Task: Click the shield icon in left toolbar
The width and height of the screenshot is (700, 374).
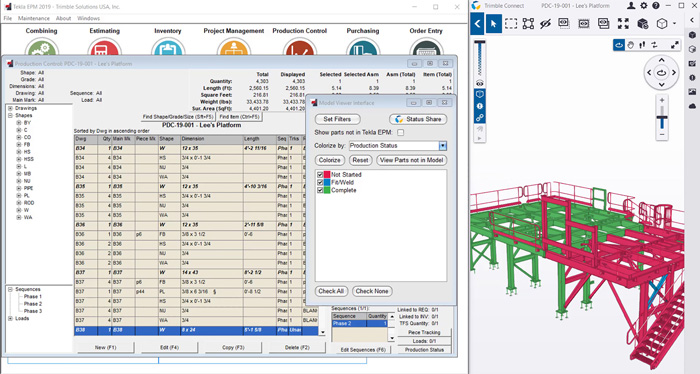Action: (479, 94)
